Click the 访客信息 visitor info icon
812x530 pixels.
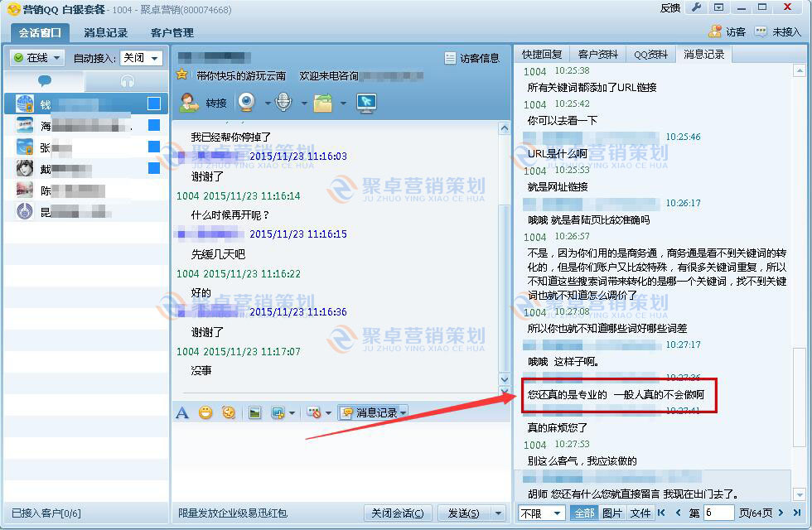click(x=450, y=59)
